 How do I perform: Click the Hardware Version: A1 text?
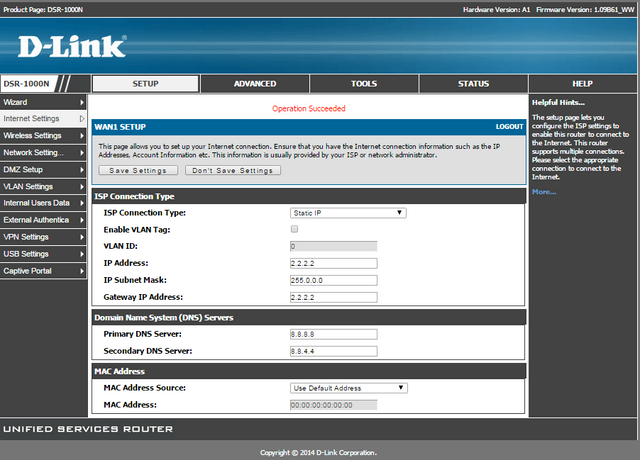[496, 9]
